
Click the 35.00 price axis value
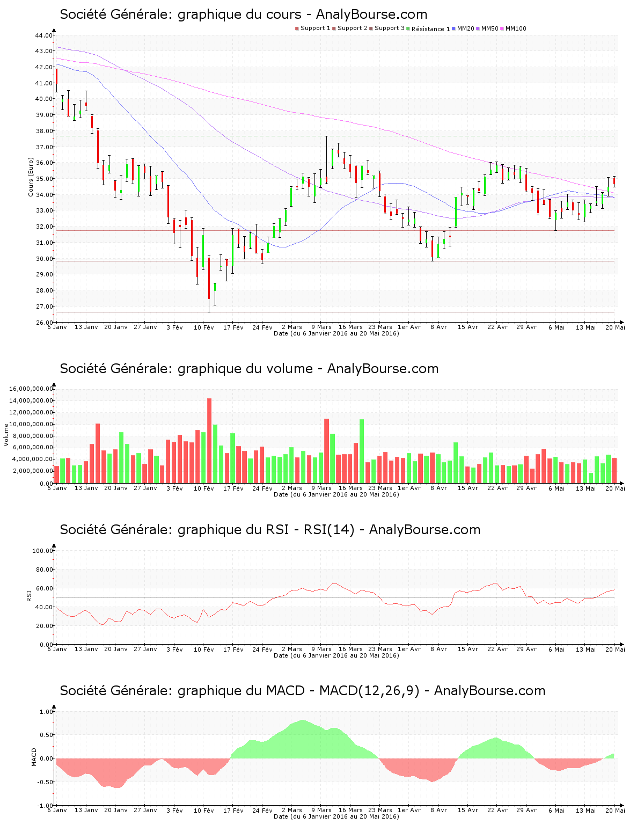[44, 179]
